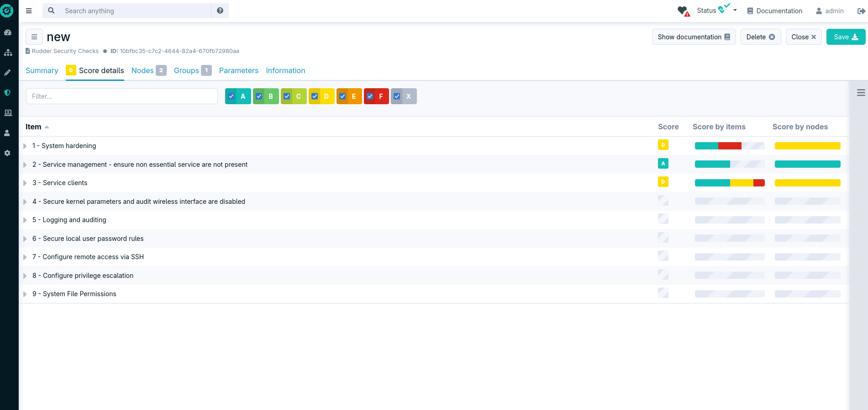Click the health check heart icon
The height and width of the screenshot is (410, 868).
point(683,11)
